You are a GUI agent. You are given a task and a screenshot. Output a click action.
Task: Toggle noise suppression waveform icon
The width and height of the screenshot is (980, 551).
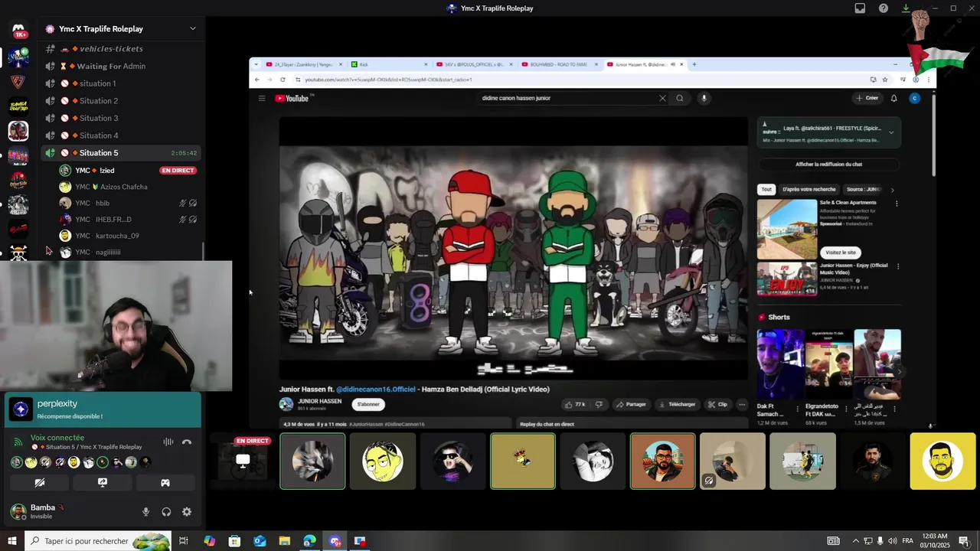click(x=168, y=442)
